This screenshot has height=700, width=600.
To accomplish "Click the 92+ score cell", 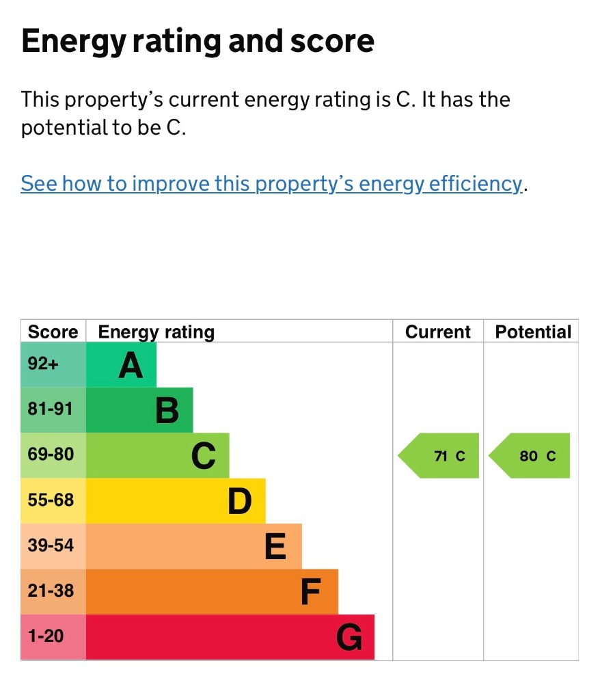I will tap(53, 365).
